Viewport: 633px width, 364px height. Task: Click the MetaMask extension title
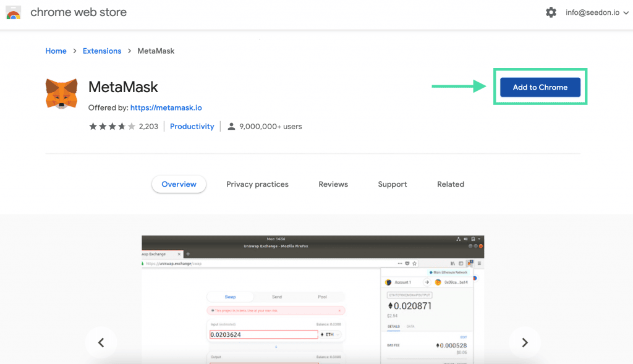point(123,87)
